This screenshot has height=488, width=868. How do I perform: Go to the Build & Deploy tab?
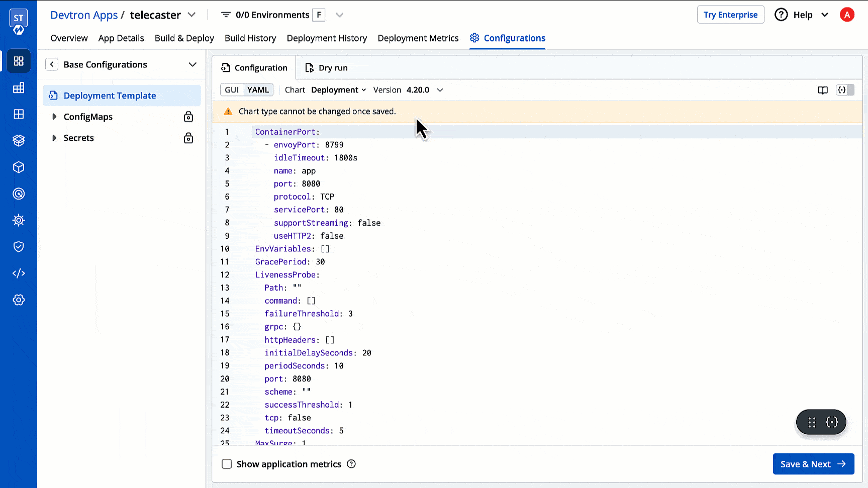point(184,38)
